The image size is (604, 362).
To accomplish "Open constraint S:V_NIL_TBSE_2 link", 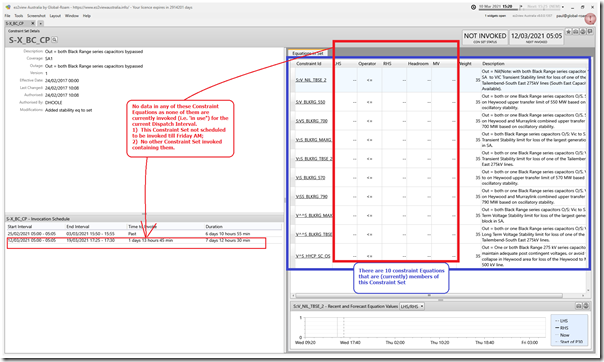I will tap(311, 80).
